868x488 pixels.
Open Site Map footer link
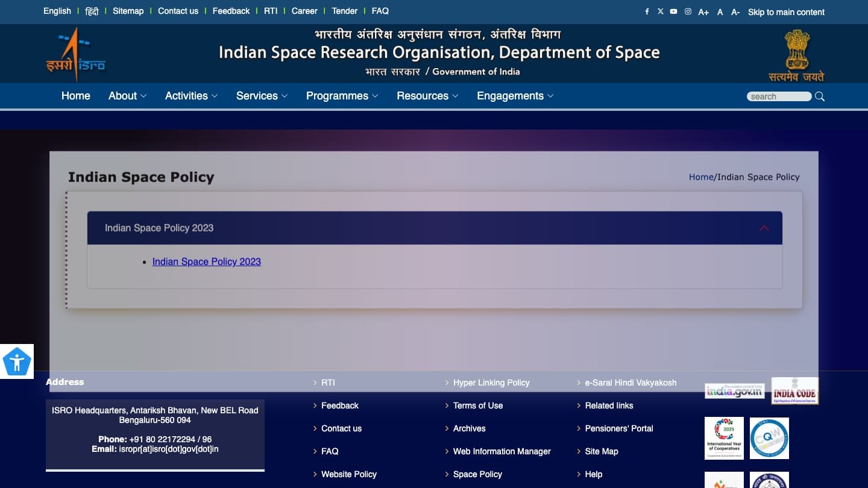(602, 451)
